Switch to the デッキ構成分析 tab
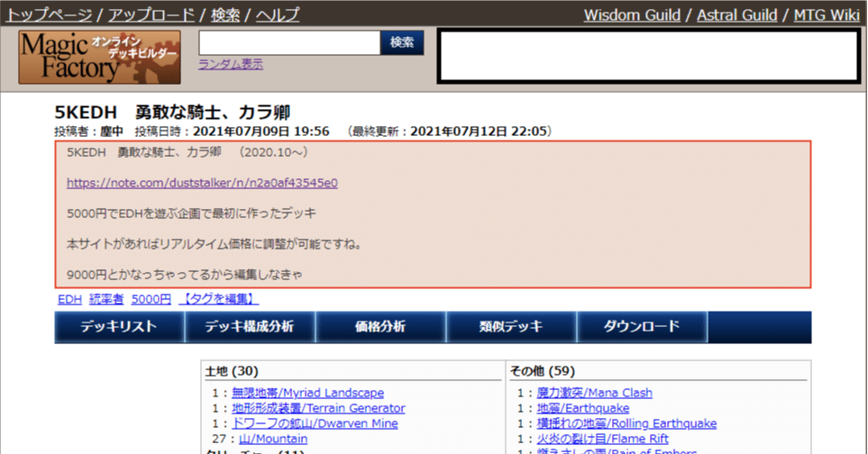The width and height of the screenshot is (868, 454). point(250,327)
